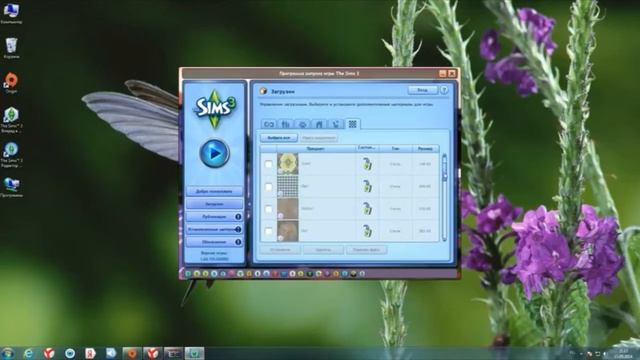Click the orange Origin taskbar icon
This screenshot has height=360, width=640.
(132, 353)
